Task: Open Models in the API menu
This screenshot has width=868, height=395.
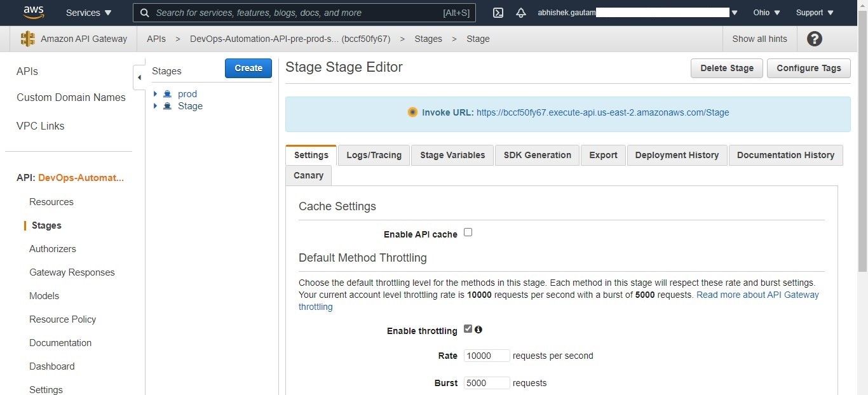Action: tap(44, 296)
